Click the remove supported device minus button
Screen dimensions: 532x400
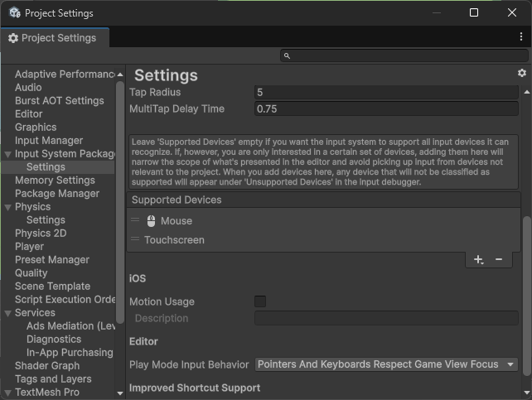pos(499,259)
